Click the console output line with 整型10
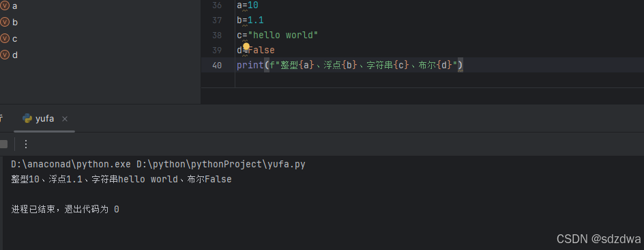This screenshot has height=250, width=644. coord(121,179)
